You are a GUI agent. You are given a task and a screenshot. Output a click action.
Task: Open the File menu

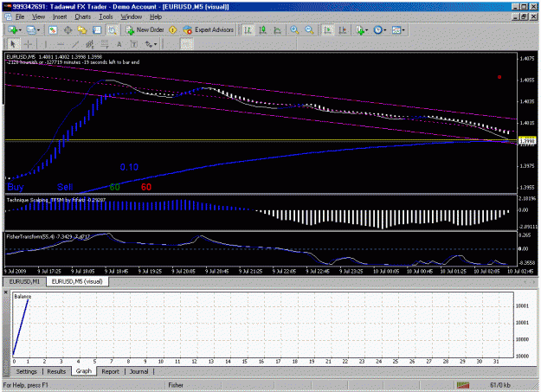pos(20,17)
